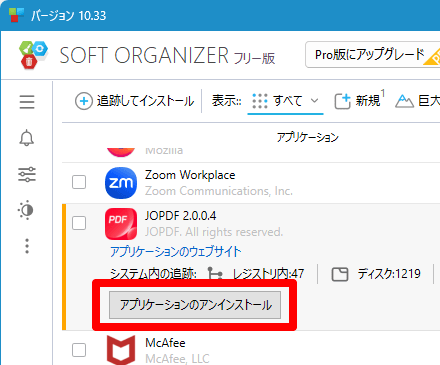Click ディスク:1219 text

[389, 274]
